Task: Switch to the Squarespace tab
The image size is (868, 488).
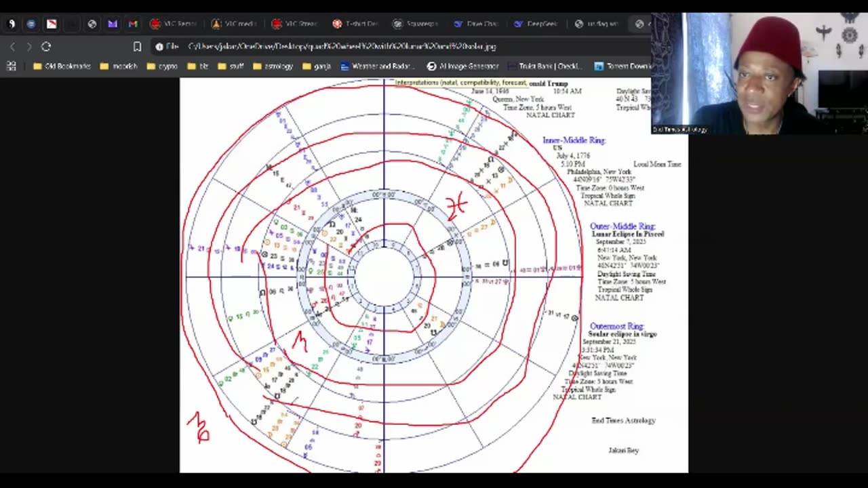Action: coord(416,24)
